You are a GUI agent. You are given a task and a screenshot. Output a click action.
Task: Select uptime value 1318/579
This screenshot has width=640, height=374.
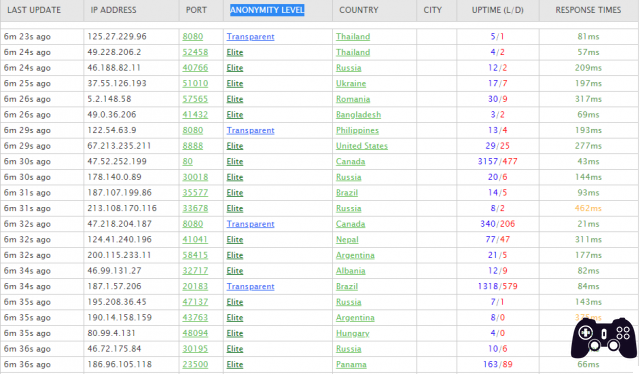point(498,286)
